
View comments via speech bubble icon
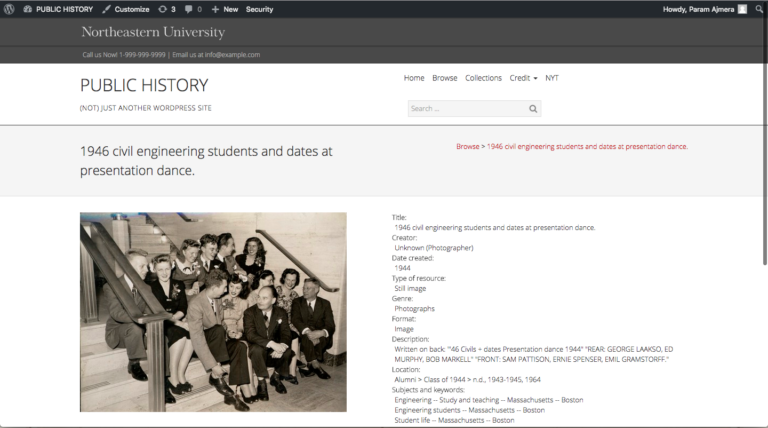click(x=193, y=9)
